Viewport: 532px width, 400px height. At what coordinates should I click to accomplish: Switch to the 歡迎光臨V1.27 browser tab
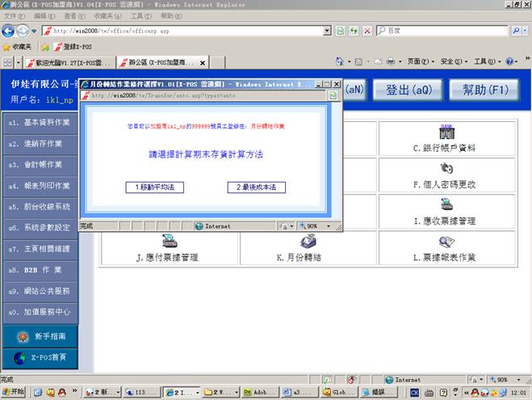point(66,62)
